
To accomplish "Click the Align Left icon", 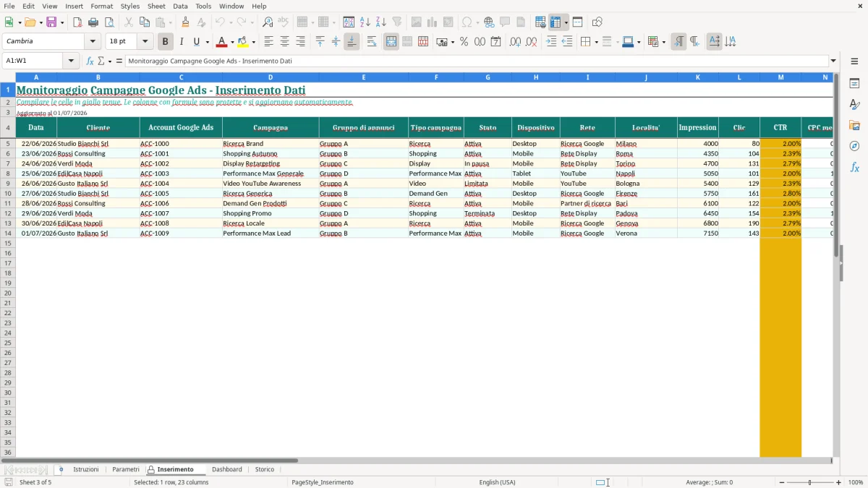I will pyautogui.click(x=269, y=42).
